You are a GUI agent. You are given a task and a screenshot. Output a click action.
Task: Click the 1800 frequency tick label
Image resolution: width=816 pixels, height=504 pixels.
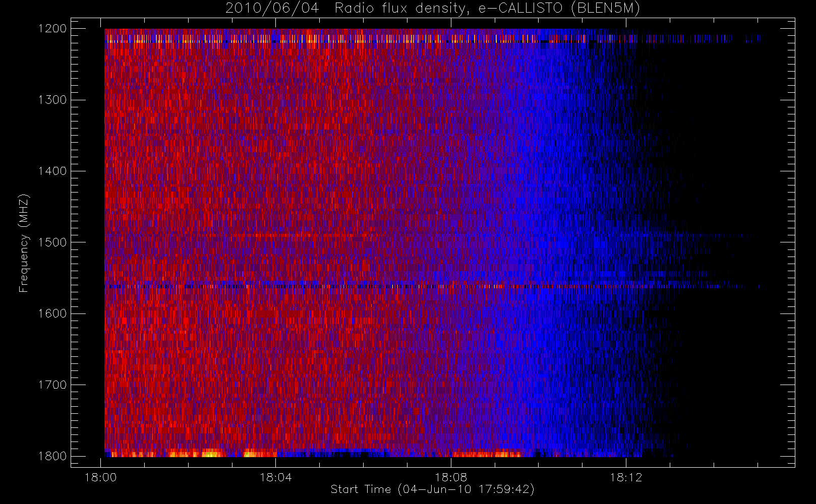tap(52, 456)
